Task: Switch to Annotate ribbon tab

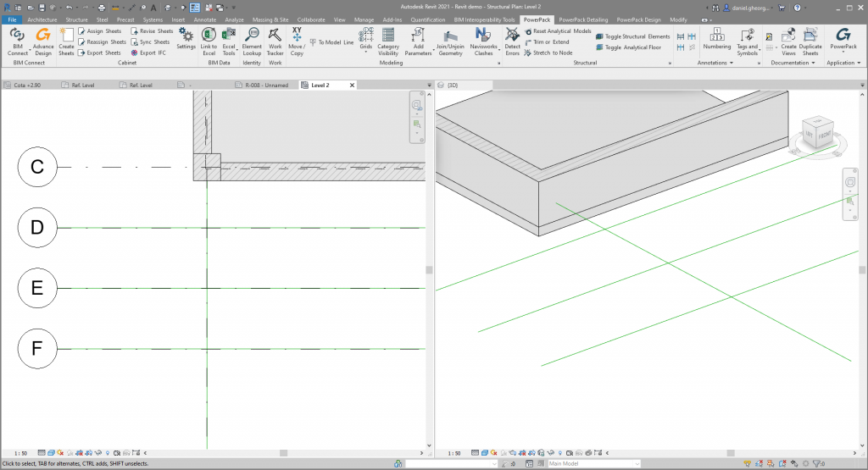Action: (x=205, y=19)
